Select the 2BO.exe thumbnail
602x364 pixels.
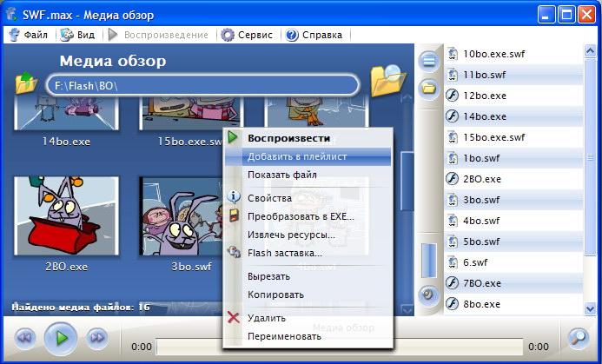coord(66,215)
